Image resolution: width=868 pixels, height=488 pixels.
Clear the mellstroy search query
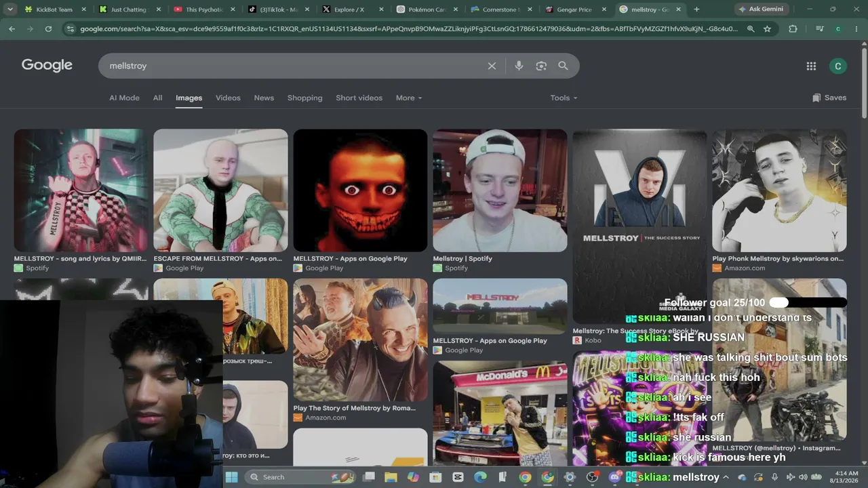pyautogui.click(x=492, y=66)
